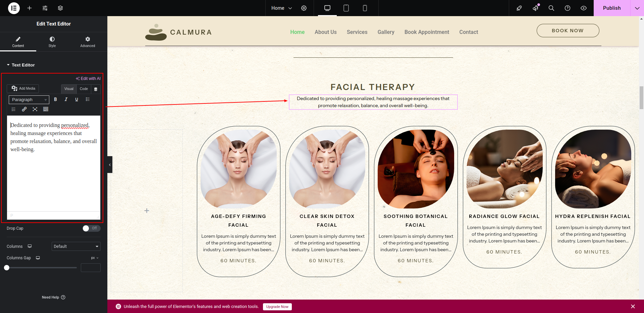Open page settings gear icon

point(304,8)
